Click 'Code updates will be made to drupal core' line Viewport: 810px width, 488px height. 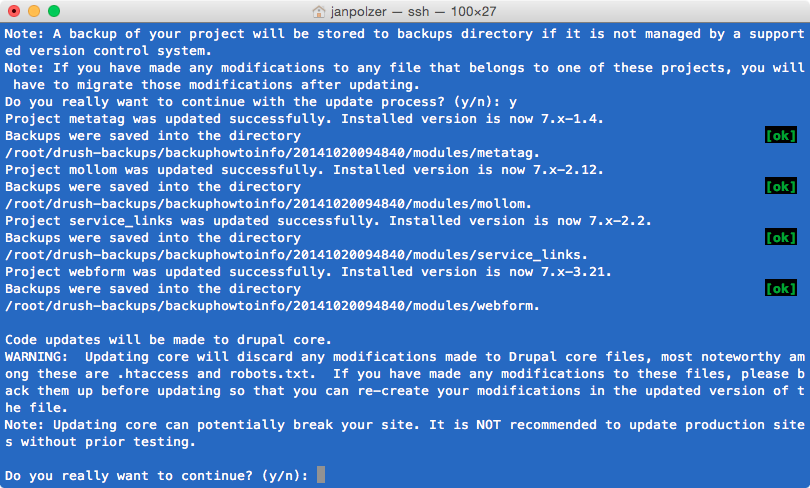point(168,340)
